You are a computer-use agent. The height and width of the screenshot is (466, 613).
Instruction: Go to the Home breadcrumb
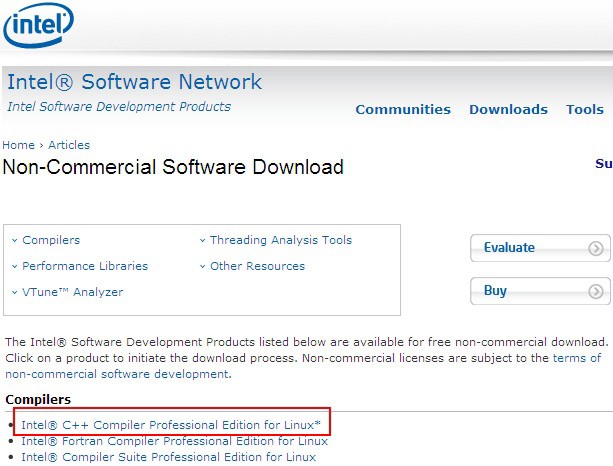point(18,145)
